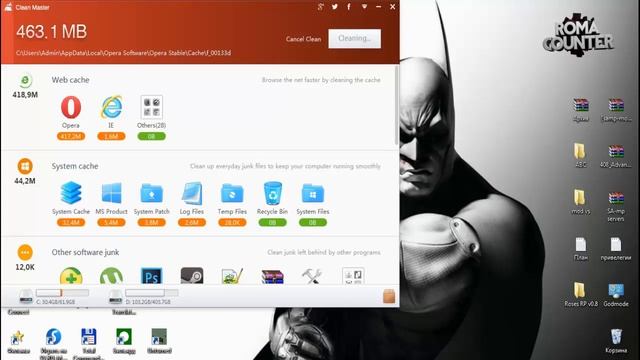Select the Log Files icon

[x=191, y=193]
